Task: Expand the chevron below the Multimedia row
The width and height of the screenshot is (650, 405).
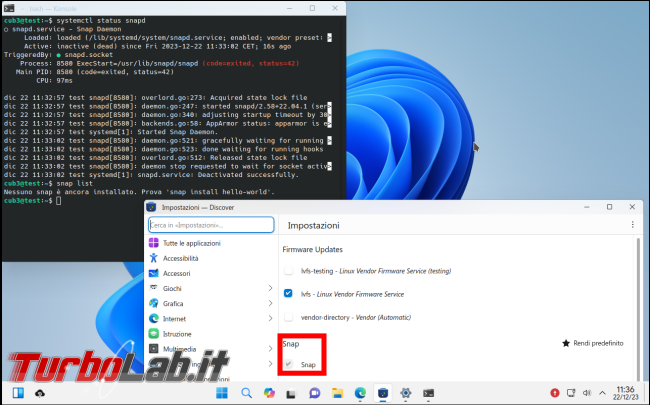Action: (270, 364)
